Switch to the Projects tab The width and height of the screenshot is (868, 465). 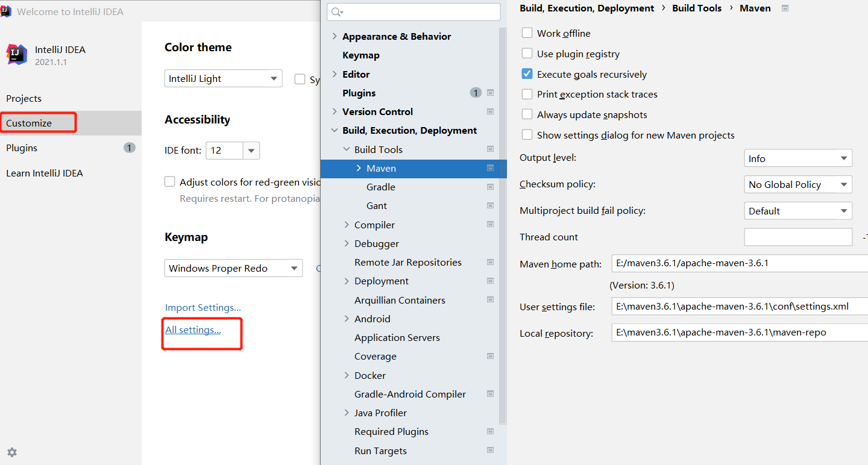point(71,98)
